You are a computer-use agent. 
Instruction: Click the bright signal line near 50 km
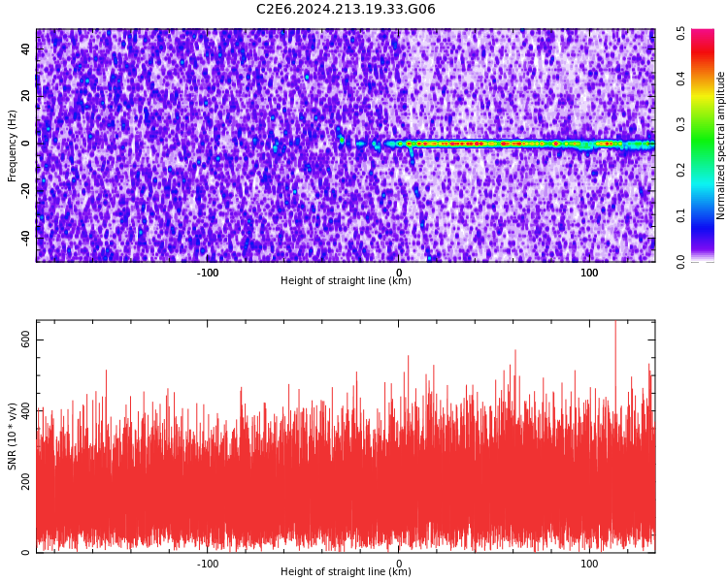[x=494, y=144]
